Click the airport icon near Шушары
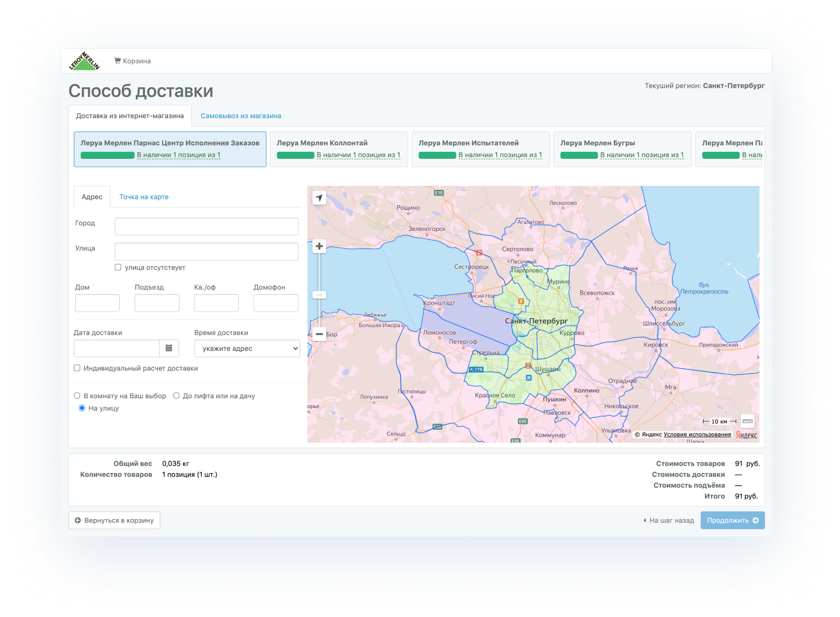Image resolution: width=840 pixels, height=617 pixels. [x=529, y=377]
